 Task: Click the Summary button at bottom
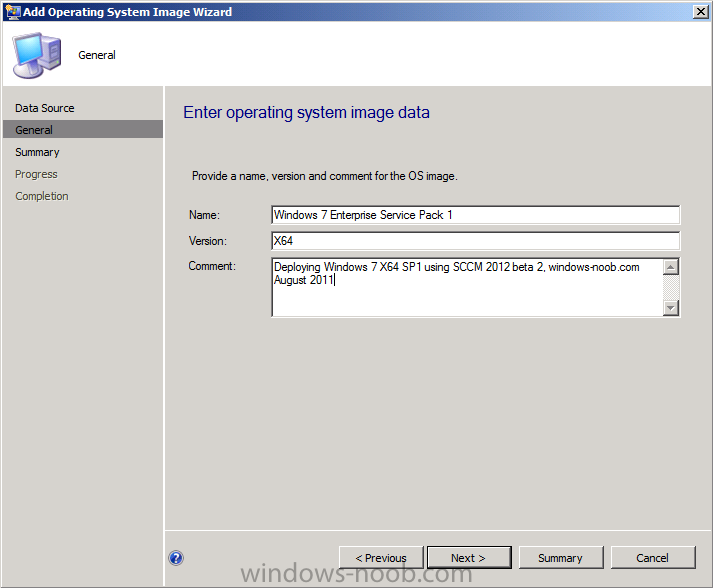(x=561, y=558)
